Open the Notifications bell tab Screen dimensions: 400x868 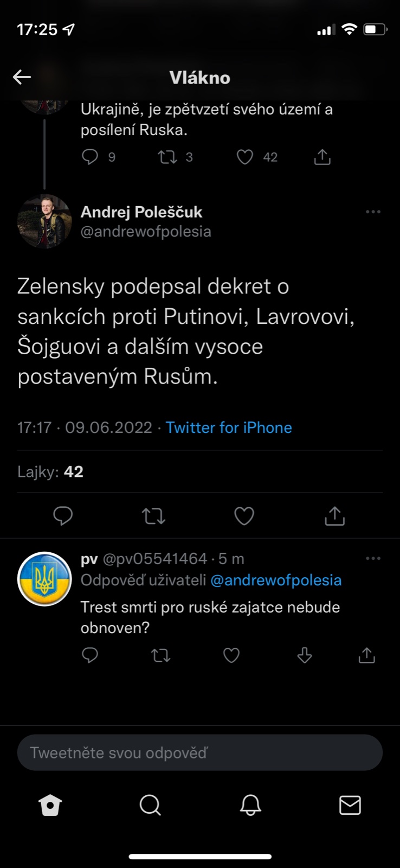[x=250, y=805]
